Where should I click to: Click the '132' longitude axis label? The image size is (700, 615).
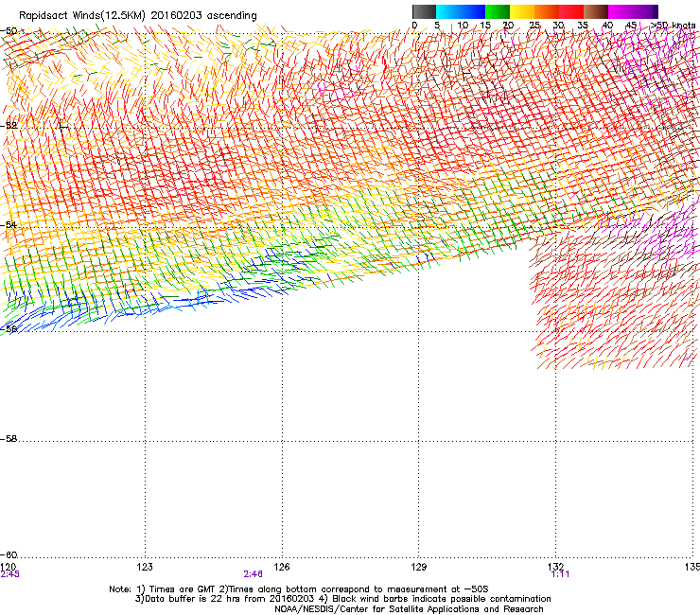point(556,567)
